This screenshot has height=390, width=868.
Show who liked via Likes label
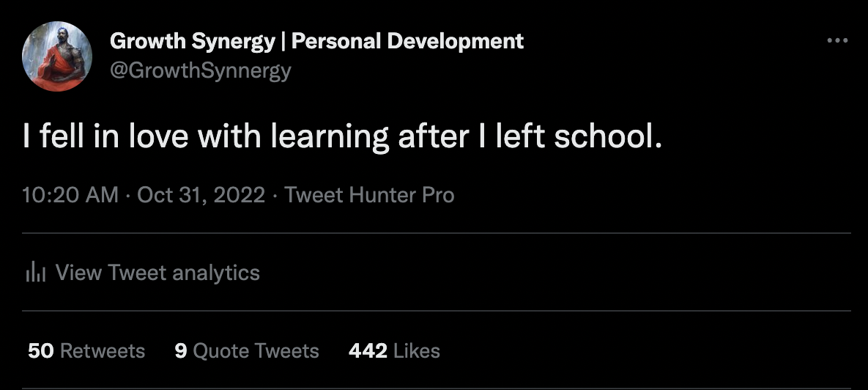coord(416,351)
